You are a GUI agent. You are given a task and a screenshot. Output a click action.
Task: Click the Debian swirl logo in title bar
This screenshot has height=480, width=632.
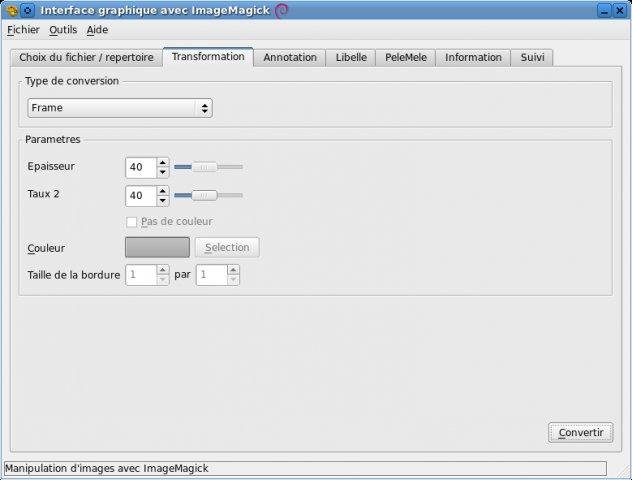click(281, 10)
